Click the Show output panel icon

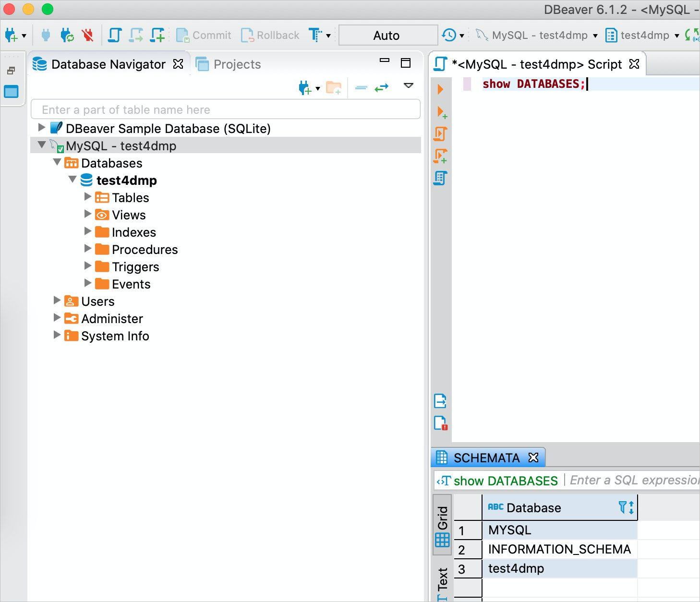pos(440,400)
